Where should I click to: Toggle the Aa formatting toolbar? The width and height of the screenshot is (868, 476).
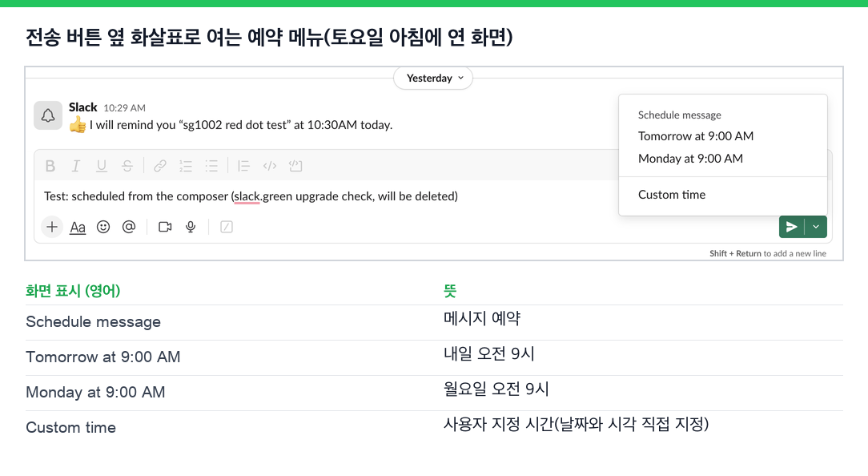78,228
